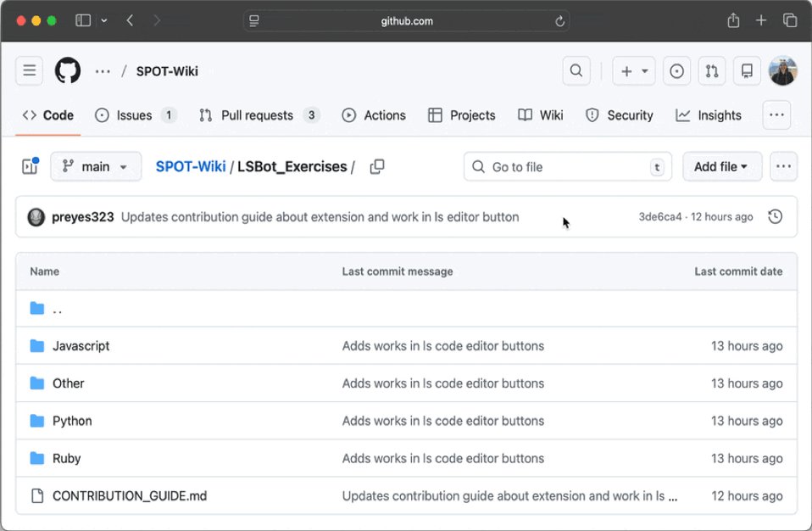Open the GitHub search button

point(576,70)
